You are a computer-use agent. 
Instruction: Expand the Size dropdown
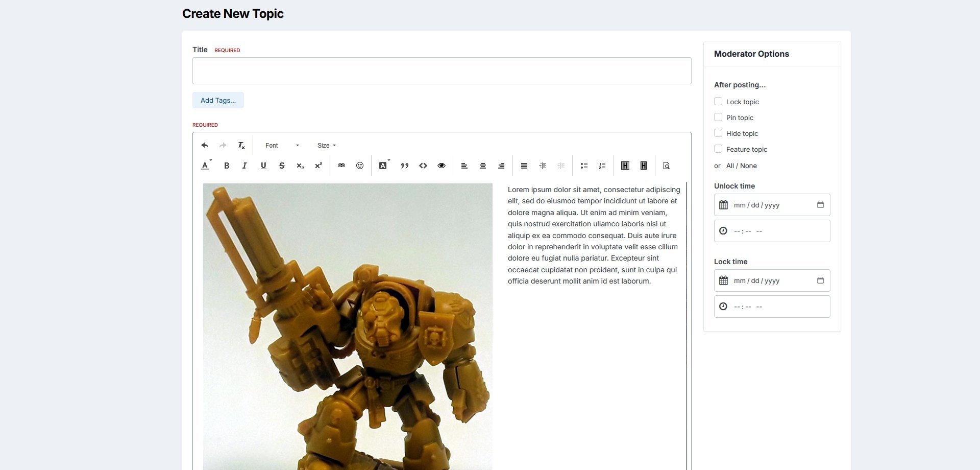pyautogui.click(x=327, y=146)
